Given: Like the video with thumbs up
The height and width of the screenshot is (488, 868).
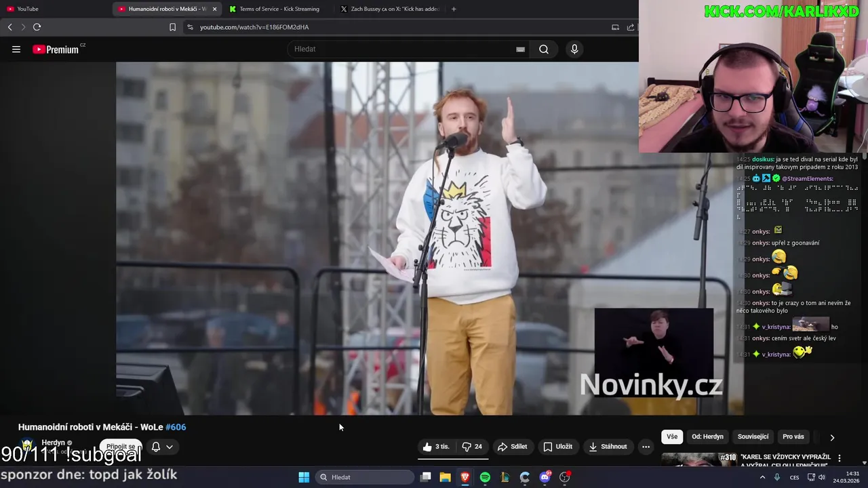Looking at the screenshot, I should point(436,447).
